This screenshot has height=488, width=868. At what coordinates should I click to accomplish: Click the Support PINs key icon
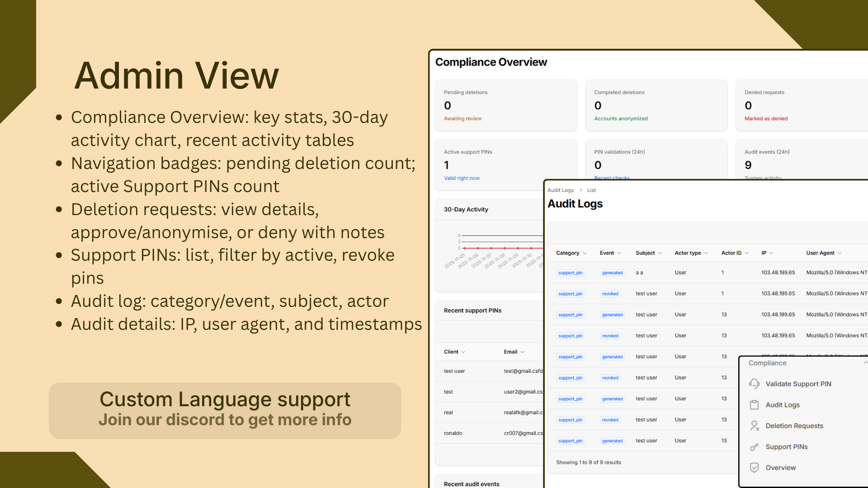pyautogui.click(x=754, y=447)
